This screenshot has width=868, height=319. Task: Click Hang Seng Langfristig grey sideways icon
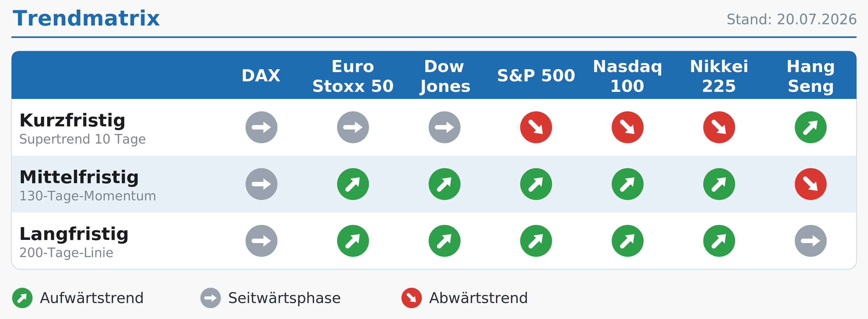pos(810,241)
